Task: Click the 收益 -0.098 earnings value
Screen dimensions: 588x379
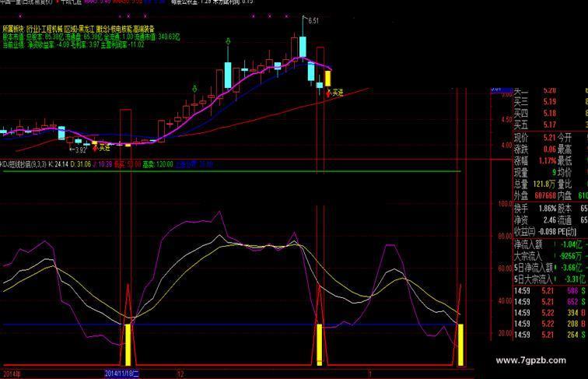Action: pyautogui.click(x=547, y=232)
